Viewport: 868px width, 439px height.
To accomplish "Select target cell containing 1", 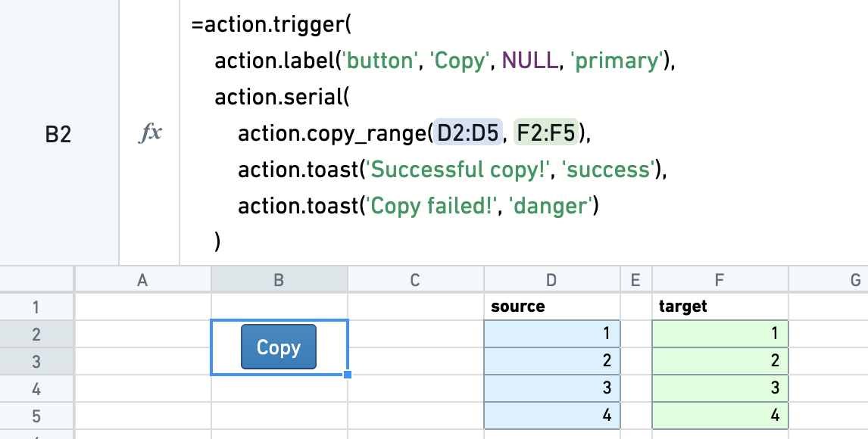I will (720, 334).
